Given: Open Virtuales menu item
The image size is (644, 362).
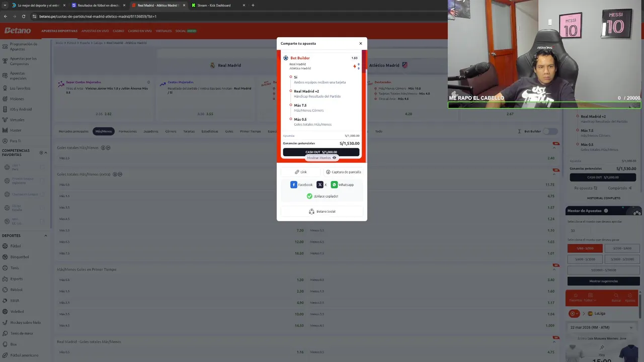Looking at the screenshot, I should coord(164,31).
